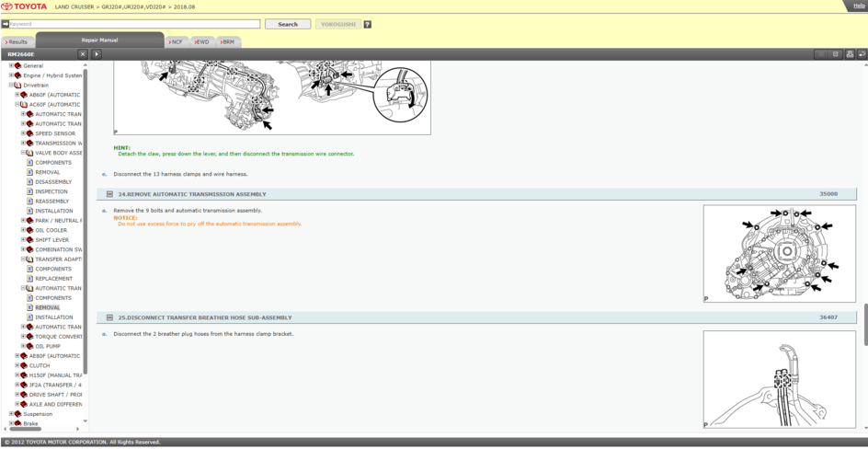Click the collapse-all icon in the document toolbar

tap(836, 54)
